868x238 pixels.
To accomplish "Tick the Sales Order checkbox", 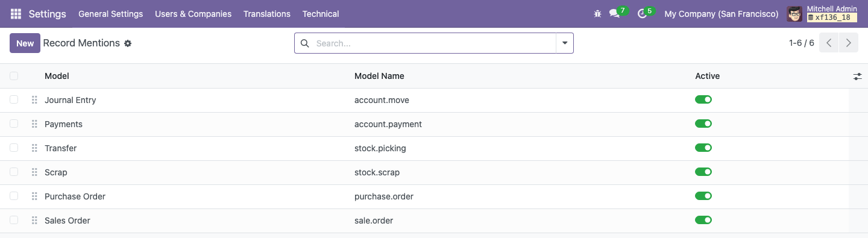I will pyautogui.click(x=14, y=221).
